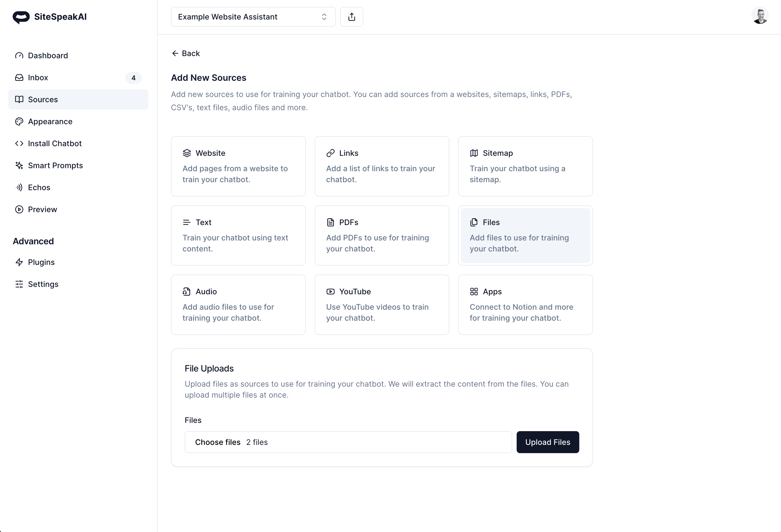This screenshot has width=781, height=532.
Task: Click the Smart Prompts sparkle icon
Action: tap(19, 165)
